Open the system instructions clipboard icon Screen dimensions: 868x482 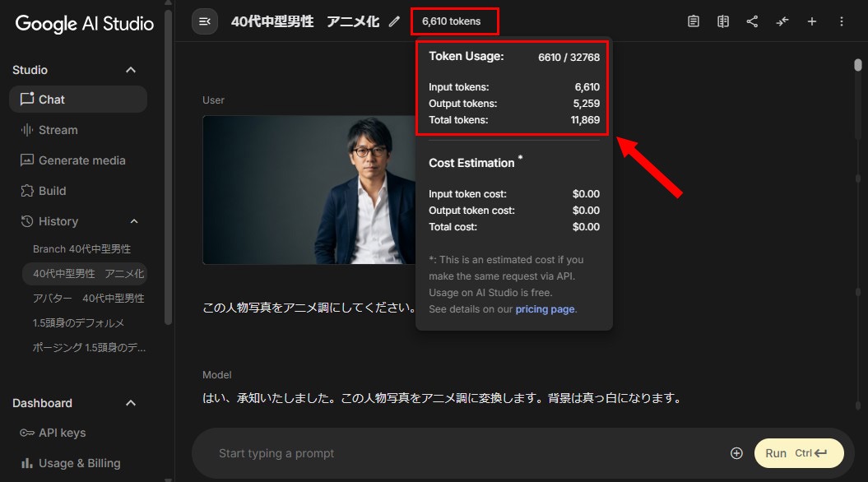click(694, 21)
